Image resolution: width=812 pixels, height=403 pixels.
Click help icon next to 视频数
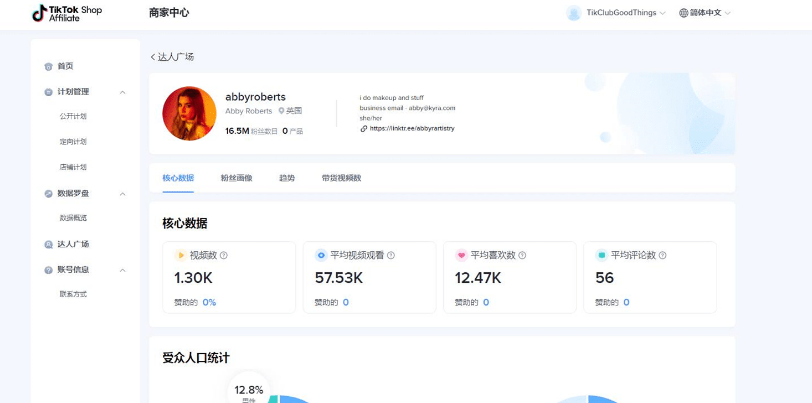224,255
